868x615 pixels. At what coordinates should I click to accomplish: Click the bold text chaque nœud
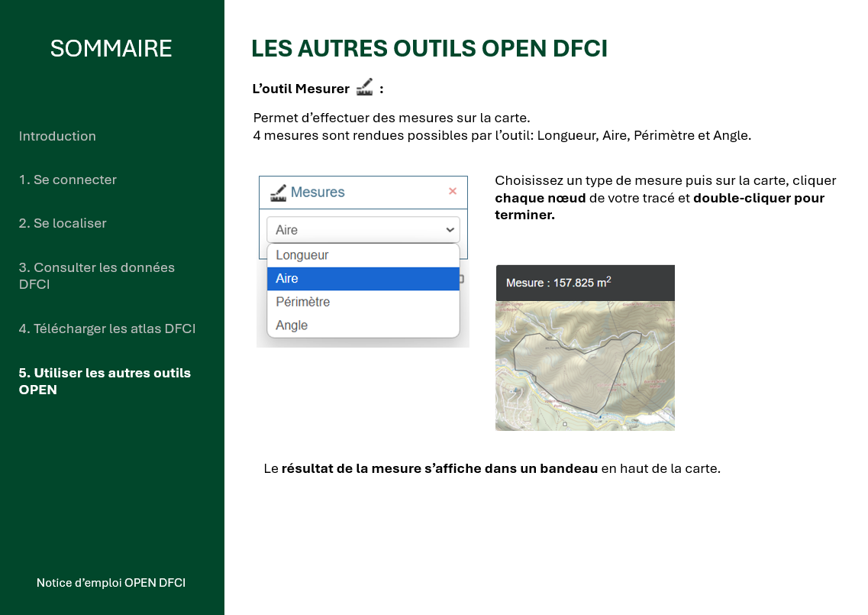tap(540, 199)
